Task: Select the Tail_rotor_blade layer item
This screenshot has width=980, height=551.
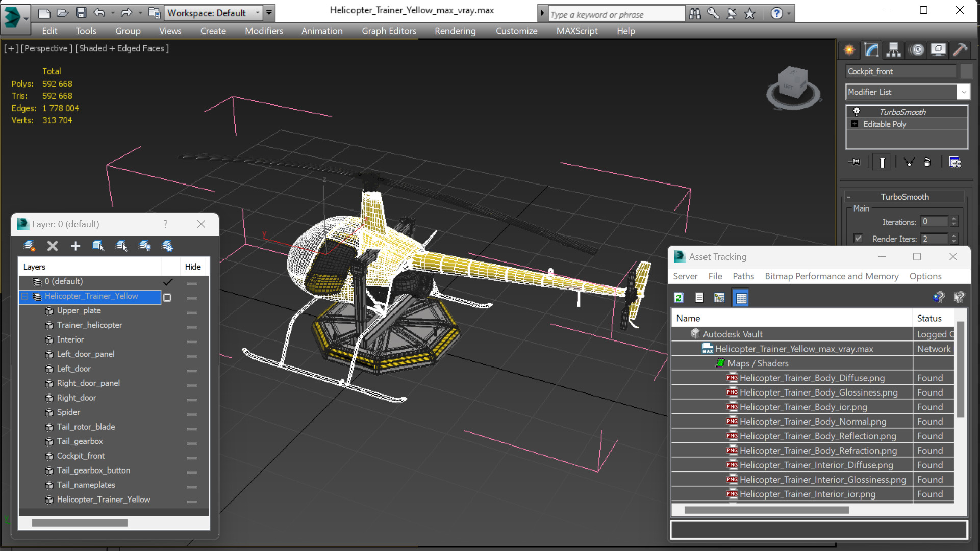Action: (x=86, y=427)
